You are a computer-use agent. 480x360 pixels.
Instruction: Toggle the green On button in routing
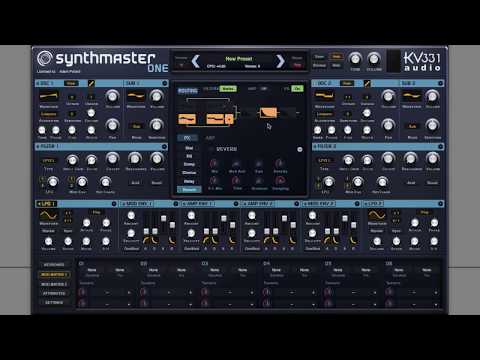[x=297, y=89]
